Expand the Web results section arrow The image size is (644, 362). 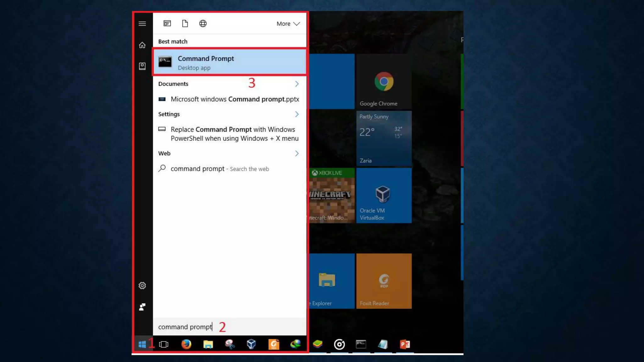click(x=297, y=153)
